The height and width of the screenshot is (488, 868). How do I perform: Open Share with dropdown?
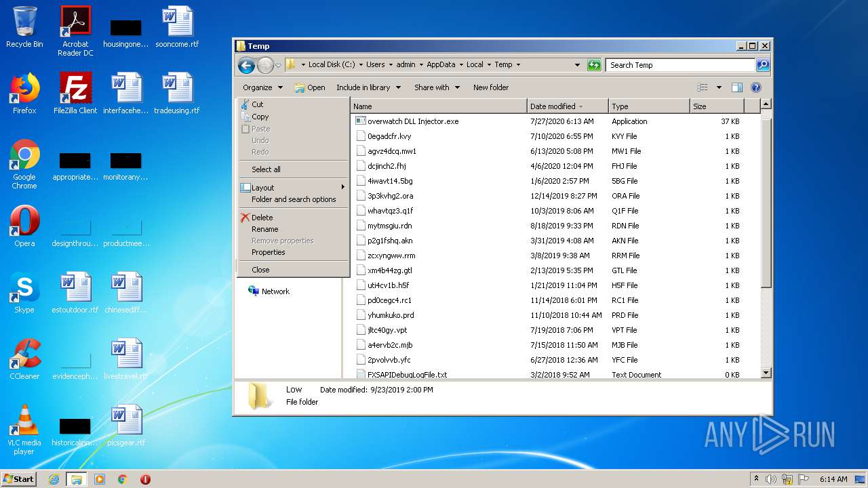pos(437,87)
